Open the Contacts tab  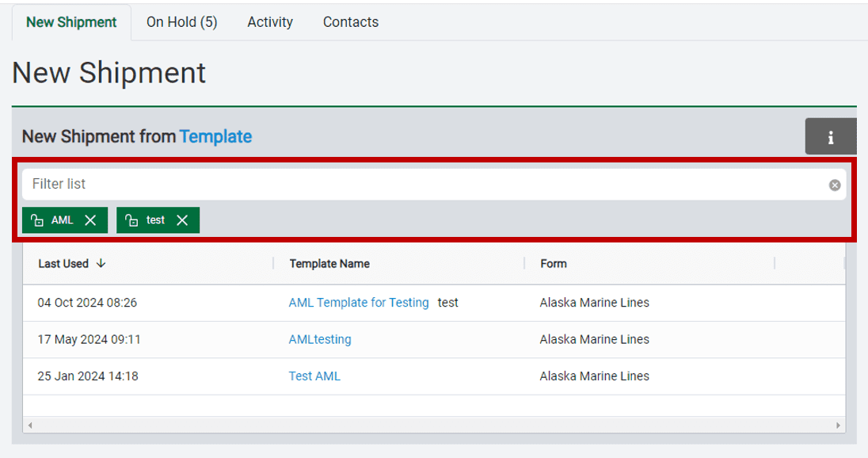click(x=350, y=22)
